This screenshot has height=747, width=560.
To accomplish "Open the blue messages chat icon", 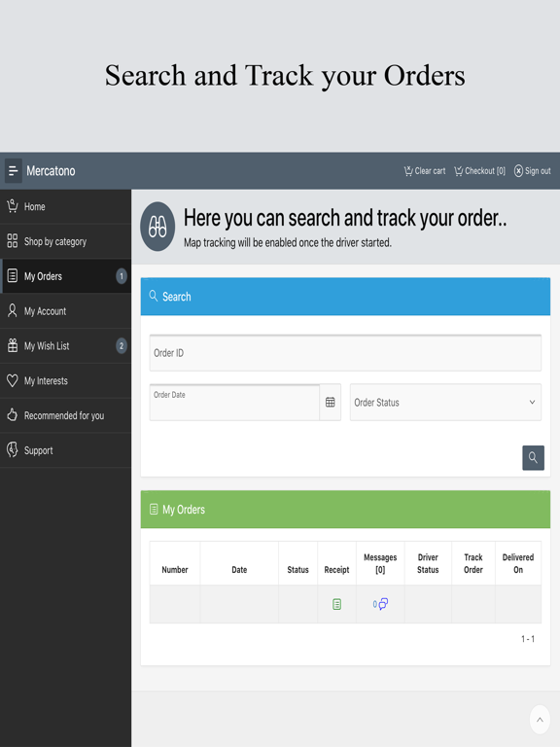I will 383,604.
